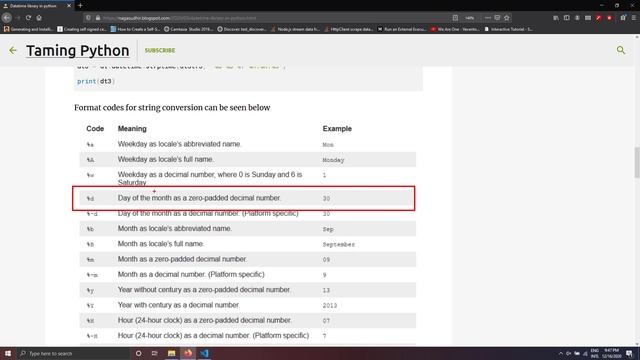
Task: Click the 'Sep' example cell
Action: [x=328, y=229]
